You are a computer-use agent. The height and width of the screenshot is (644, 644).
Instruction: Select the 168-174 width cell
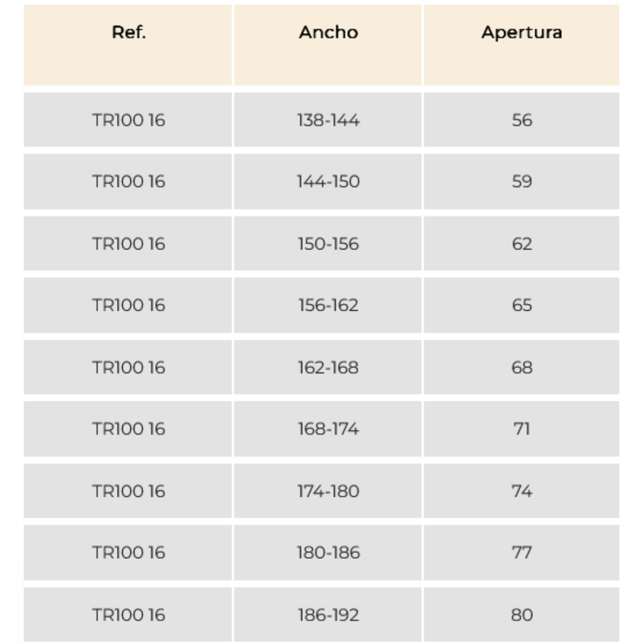[x=328, y=429]
